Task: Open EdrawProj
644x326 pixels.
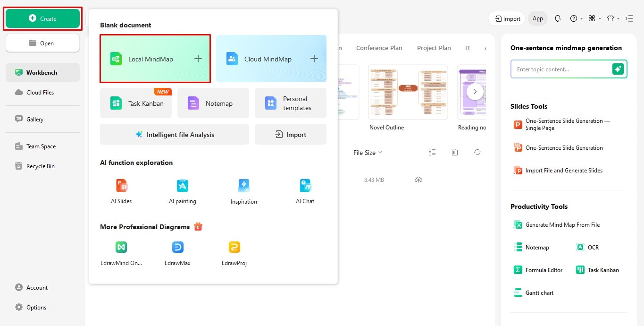Action: click(x=234, y=253)
